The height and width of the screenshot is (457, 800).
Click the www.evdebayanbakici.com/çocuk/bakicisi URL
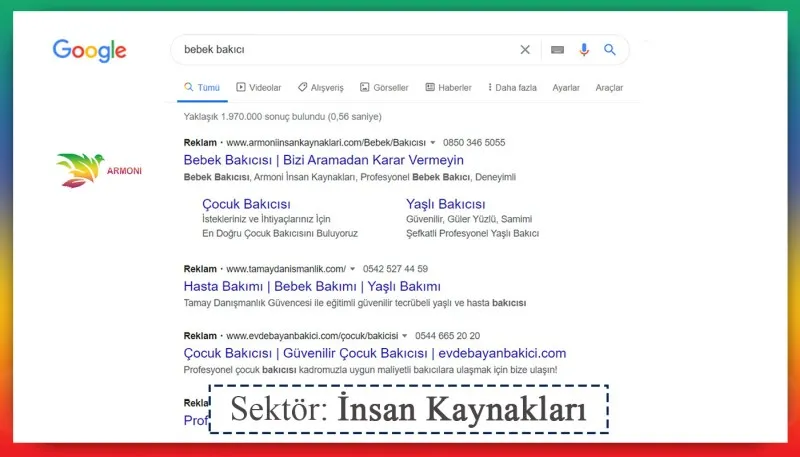click(x=312, y=336)
